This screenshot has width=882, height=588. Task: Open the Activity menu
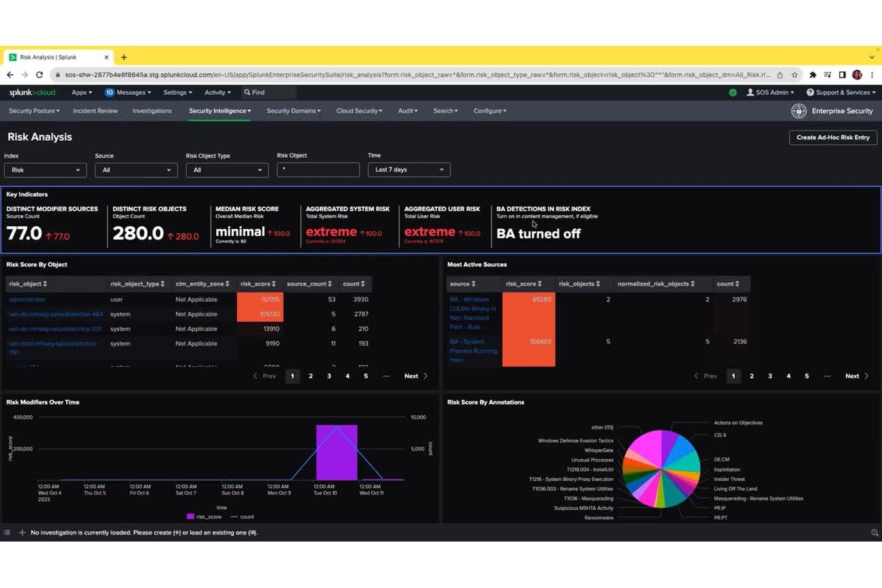tap(218, 92)
